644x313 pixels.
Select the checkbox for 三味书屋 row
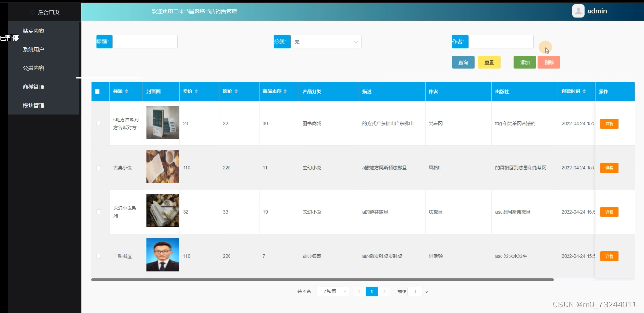click(x=98, y=256)
